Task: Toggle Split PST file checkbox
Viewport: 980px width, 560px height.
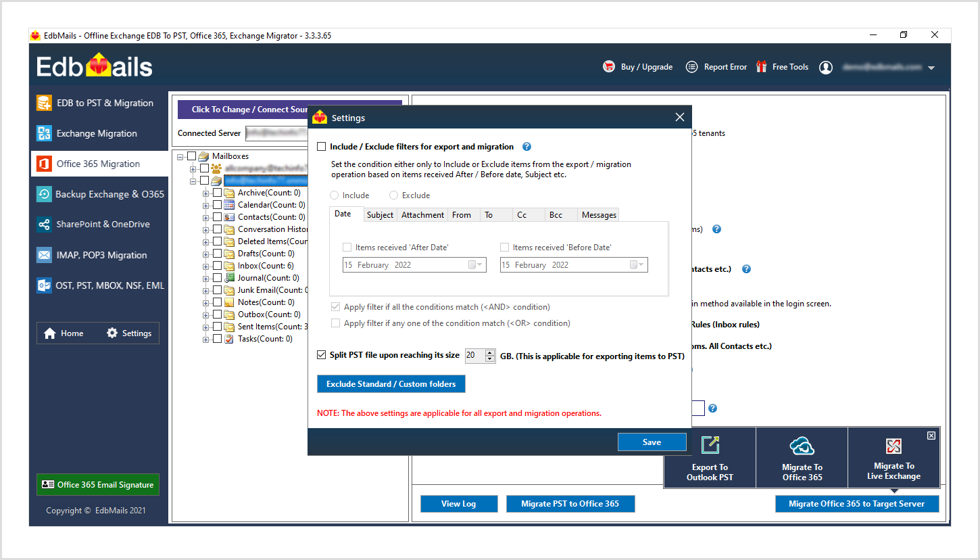Action: click(321, 355)
